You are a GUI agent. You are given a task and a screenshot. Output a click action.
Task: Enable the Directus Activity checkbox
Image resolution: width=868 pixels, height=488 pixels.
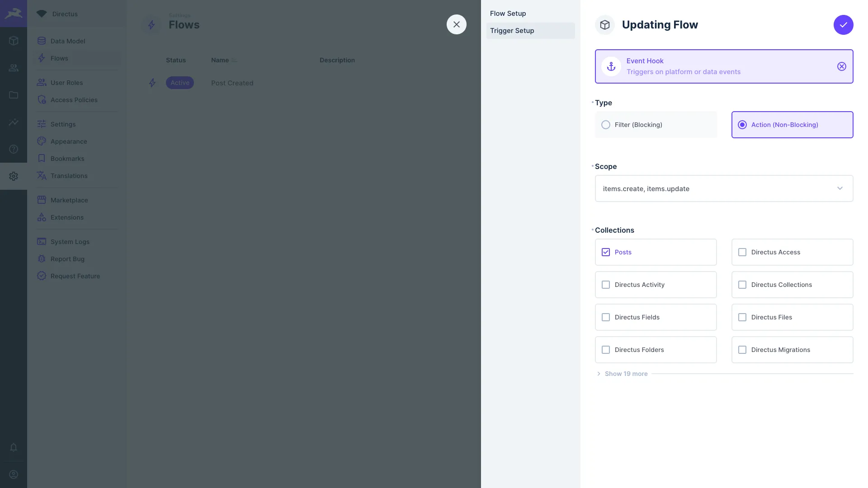606,285
